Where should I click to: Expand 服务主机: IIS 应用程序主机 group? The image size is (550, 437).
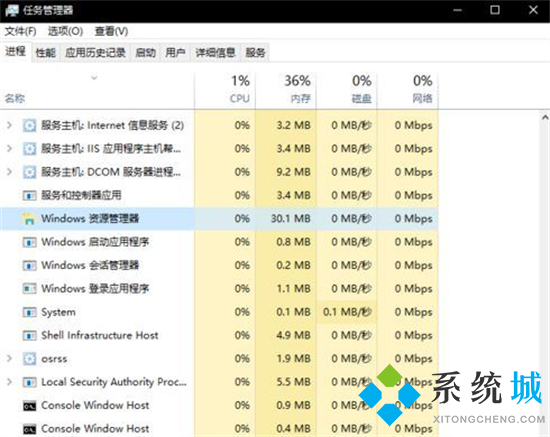tap(9, 148)
